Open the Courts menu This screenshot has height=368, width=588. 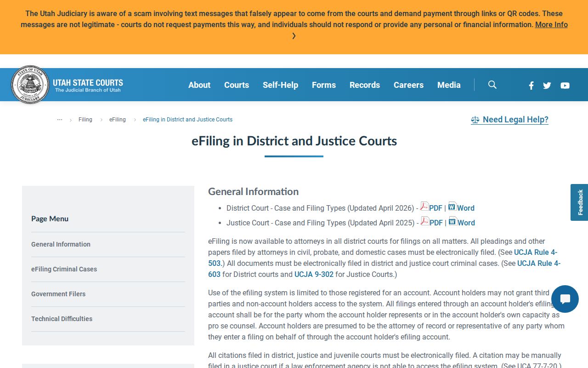pos(237,85)
